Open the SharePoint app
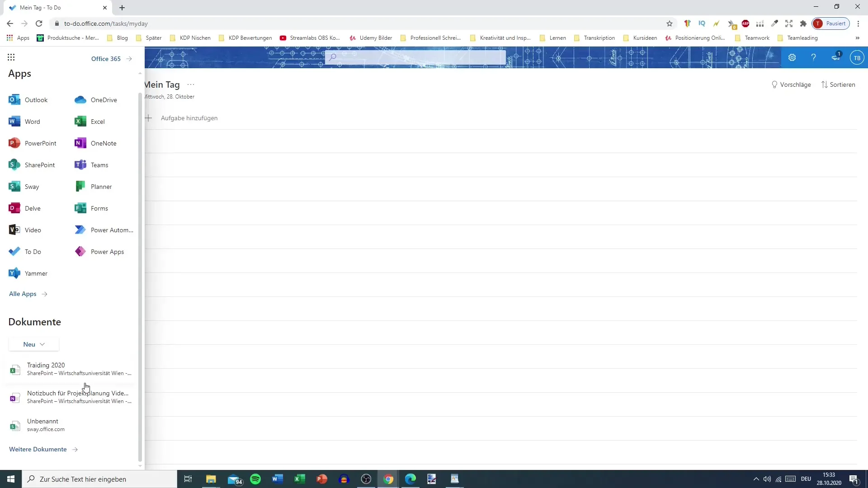The width and height of the screenshot is (868, 488). [x=32, y=165]
